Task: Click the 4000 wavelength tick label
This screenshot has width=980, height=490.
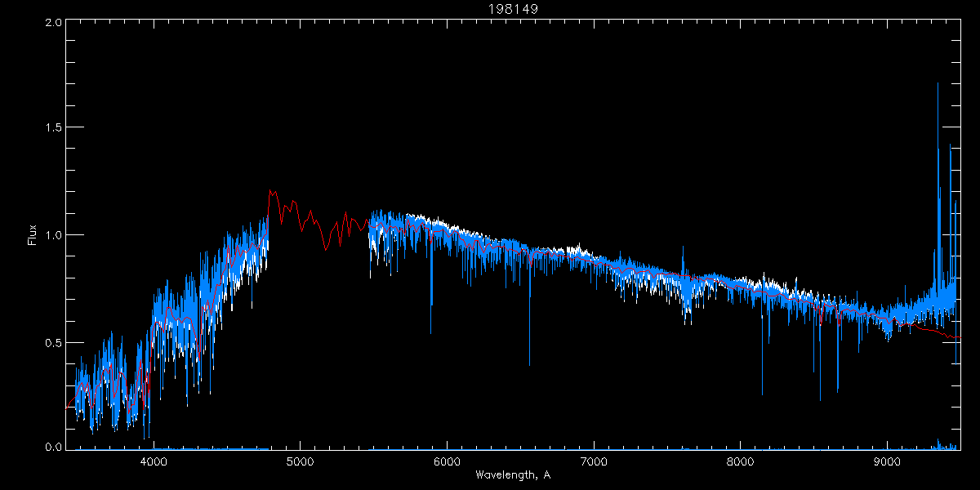Action: point(154,461)
